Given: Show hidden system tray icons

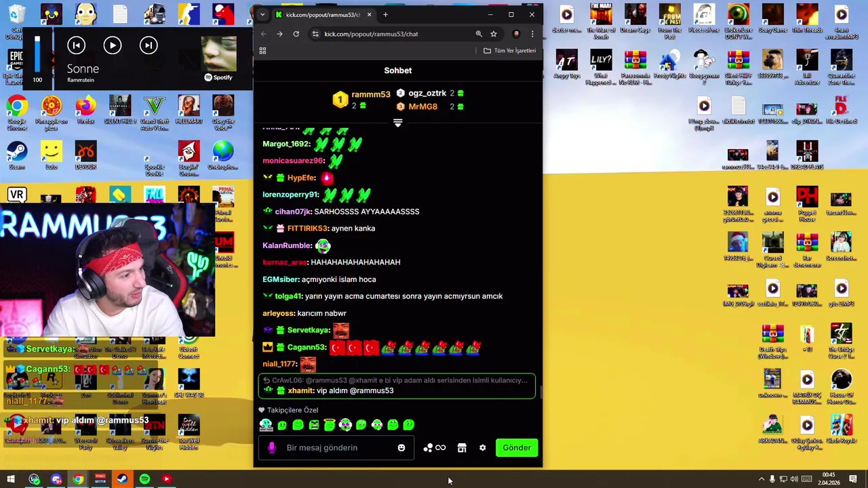Looking at the screenshot, I should click(761, 479).
